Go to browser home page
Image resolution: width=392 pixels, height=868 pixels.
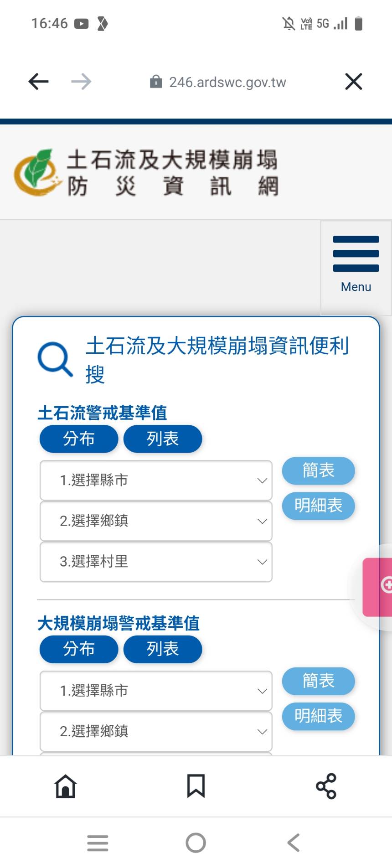pyautogui.click(x=66, y=786)
